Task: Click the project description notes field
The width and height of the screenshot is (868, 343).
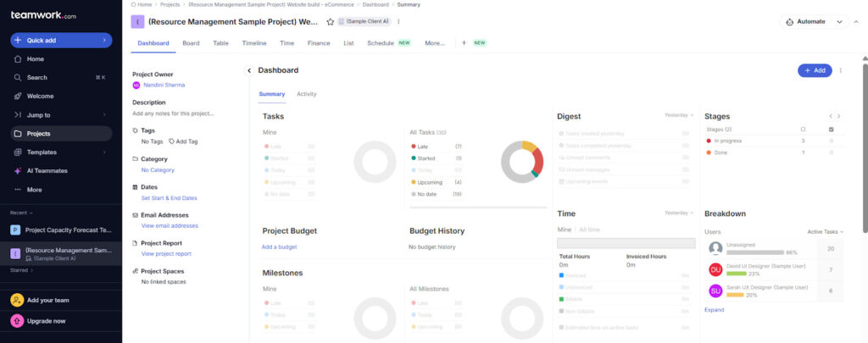Action: [173, 113]
